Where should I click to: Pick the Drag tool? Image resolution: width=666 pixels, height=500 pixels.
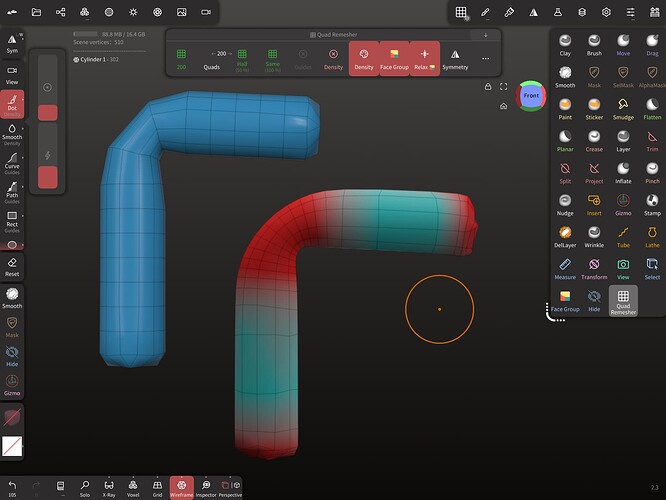point(652,45)
